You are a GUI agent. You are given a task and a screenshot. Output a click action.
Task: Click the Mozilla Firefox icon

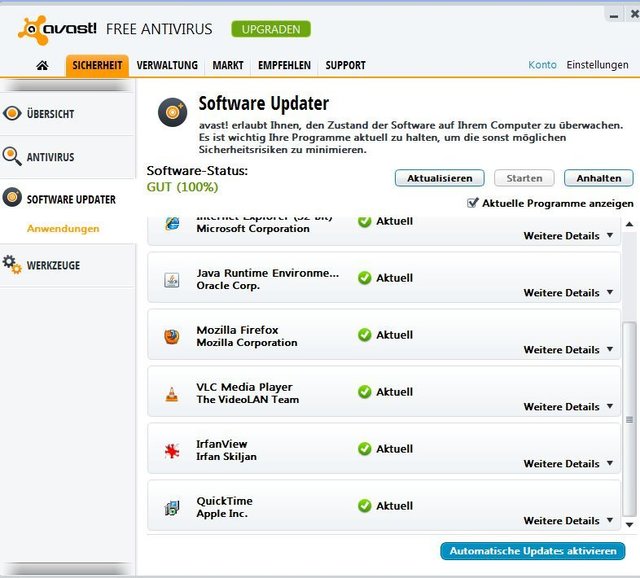click(x=172, y=337)
